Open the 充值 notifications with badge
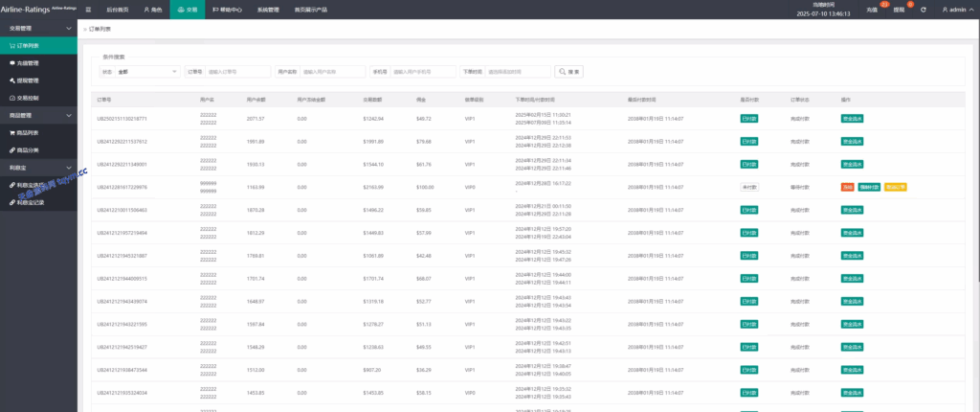Screen dimensions: 980x412 (x=873, y=10)
